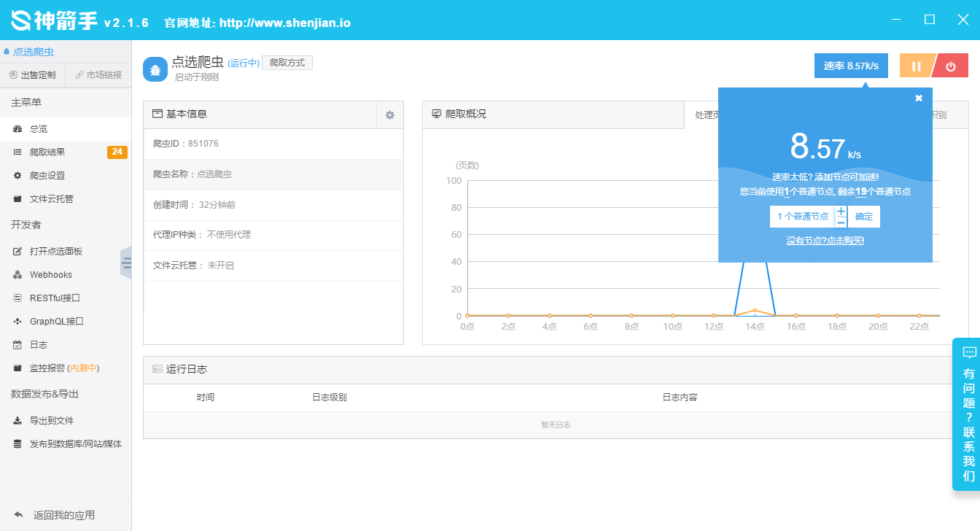Stop the crawler with the red power button
The image size is (980, 531).
tap(951, 66)
